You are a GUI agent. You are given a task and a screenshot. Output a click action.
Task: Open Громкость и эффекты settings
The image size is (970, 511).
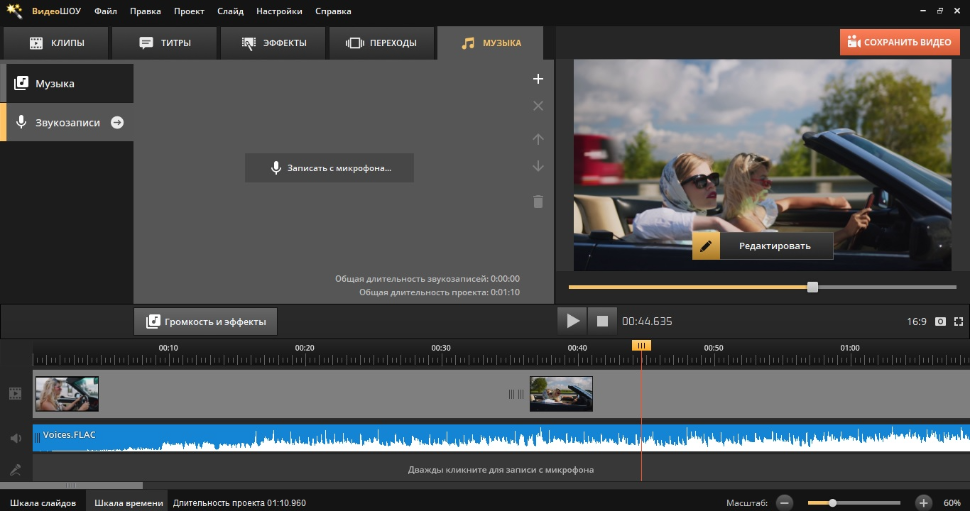click(x=206, y=321)
